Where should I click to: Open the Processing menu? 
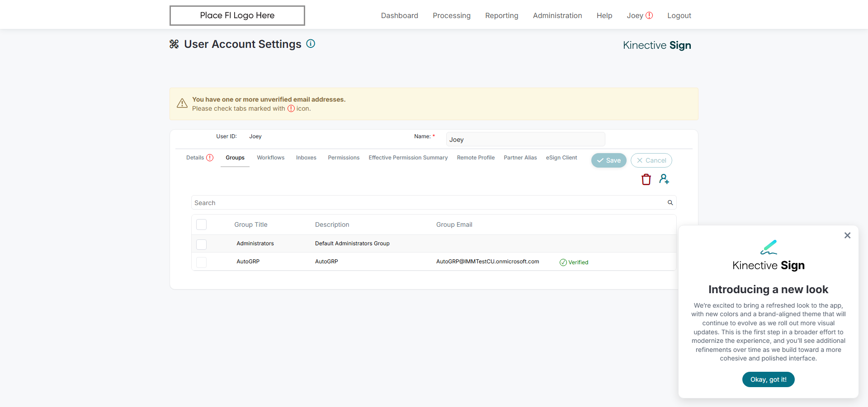pyautogui.click(x=451, y=16)
